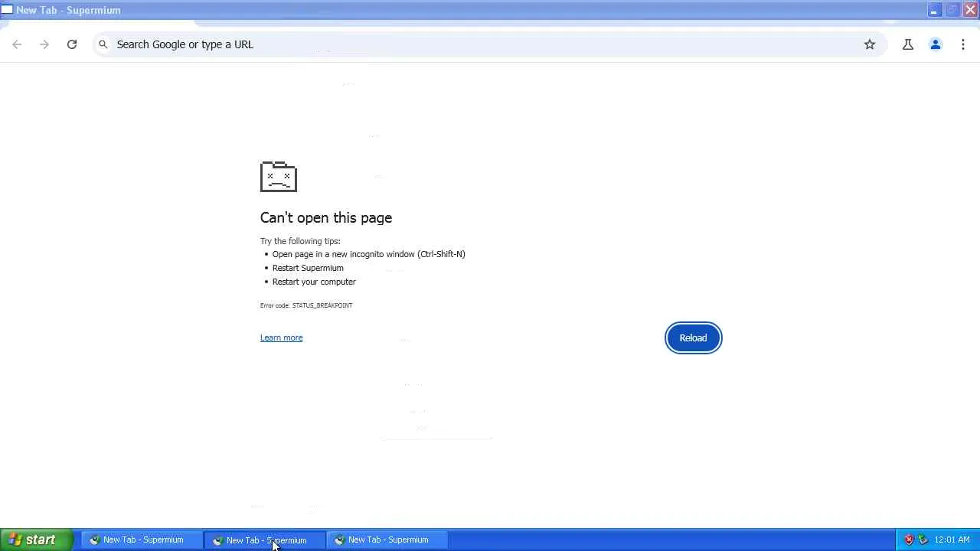Open the Windows start menu
Image resolution: width=980 pixels, height=551 pixels.
36,540
